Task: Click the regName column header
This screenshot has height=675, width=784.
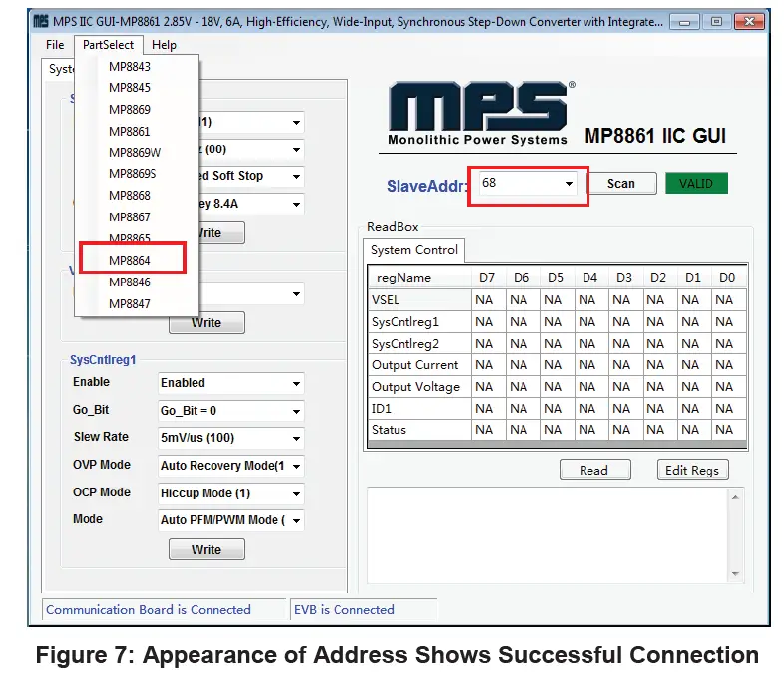Action: (420, 278)
